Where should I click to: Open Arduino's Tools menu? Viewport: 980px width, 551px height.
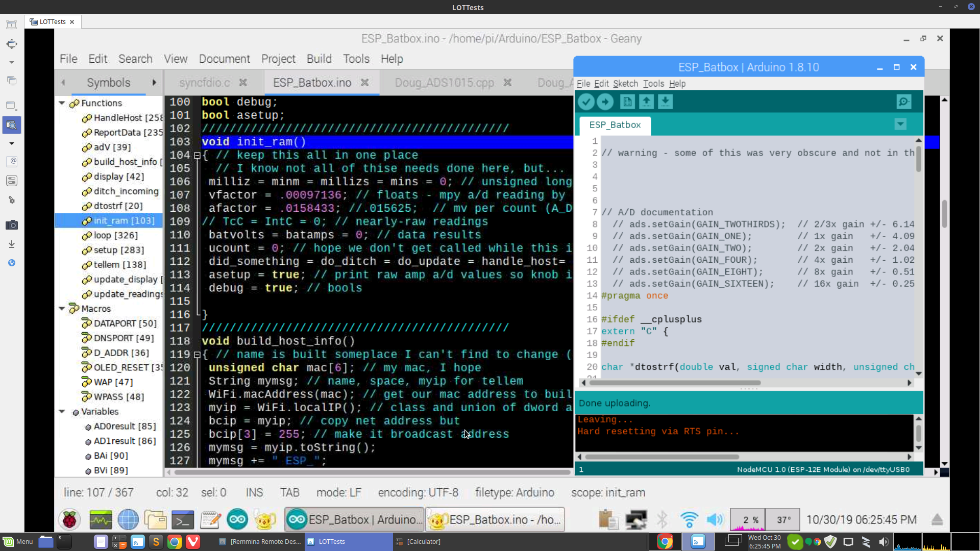click(653, 84)
